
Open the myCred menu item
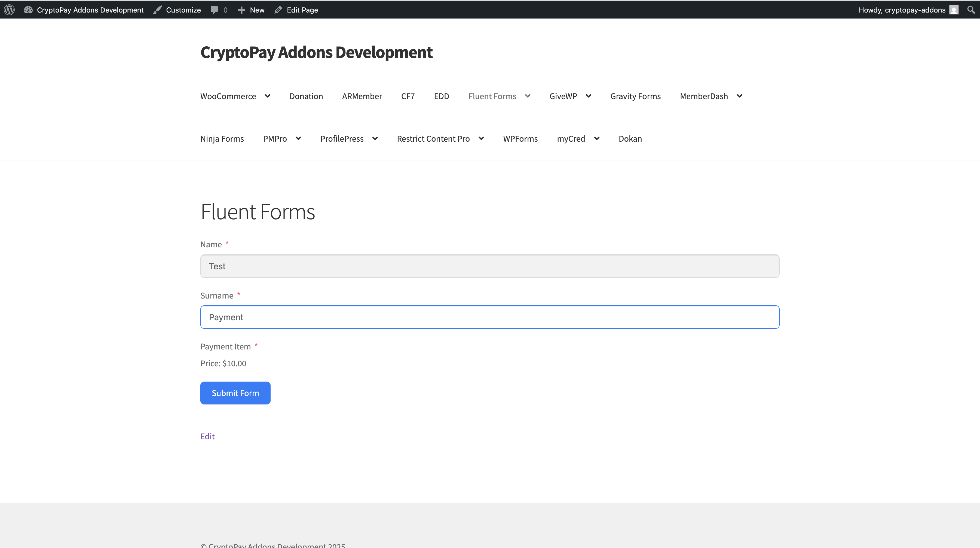tap(571, 139)
